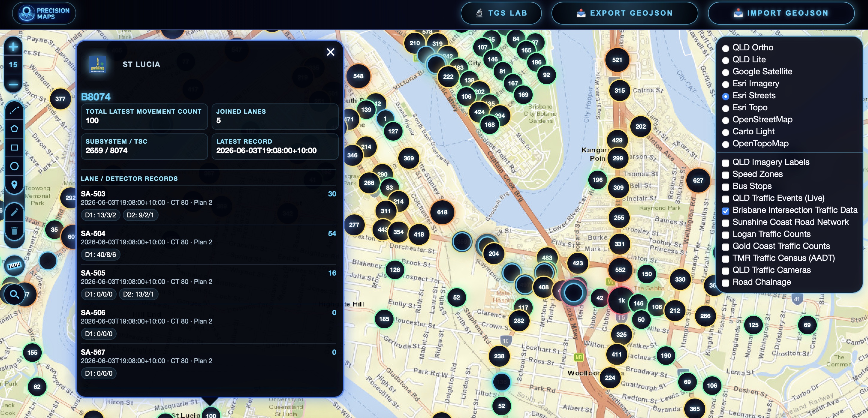Click the delete layers trash icon

pos(14,231)
